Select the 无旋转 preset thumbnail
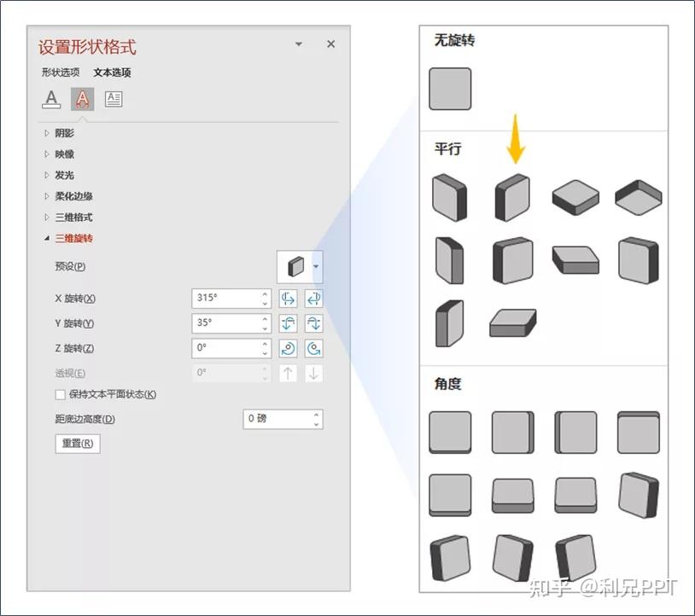695x616 pixels. (x=449, y=88)
